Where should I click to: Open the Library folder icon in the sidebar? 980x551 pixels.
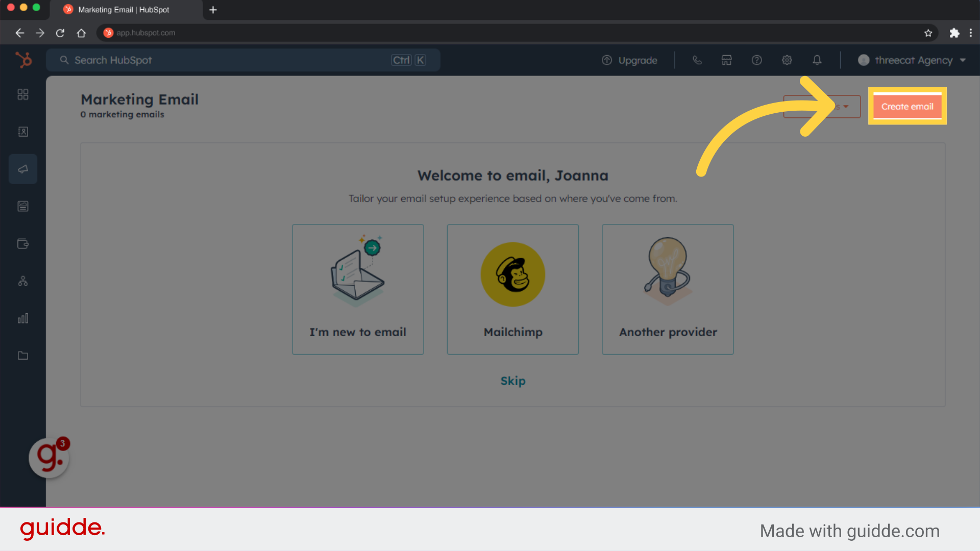[23, 356]
